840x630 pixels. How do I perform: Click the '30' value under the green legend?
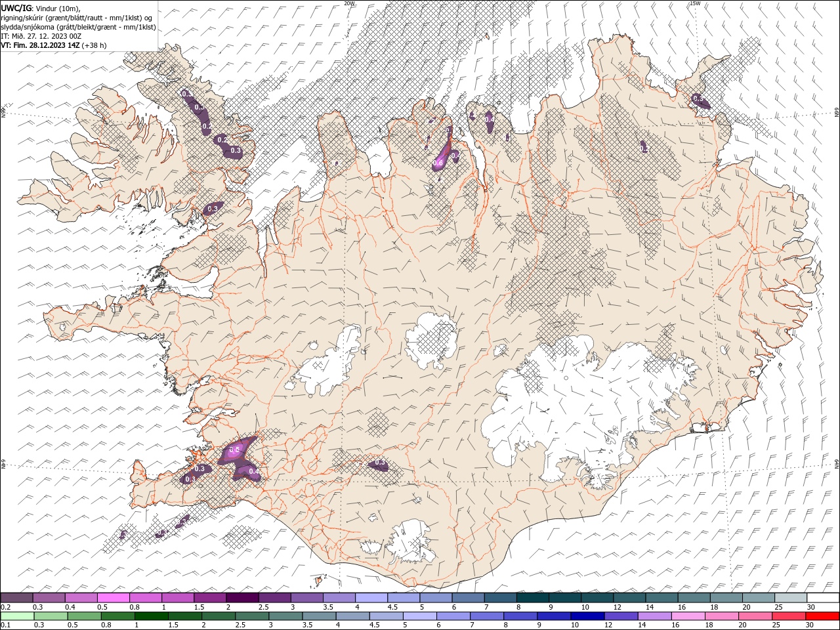tap(810, 625)
